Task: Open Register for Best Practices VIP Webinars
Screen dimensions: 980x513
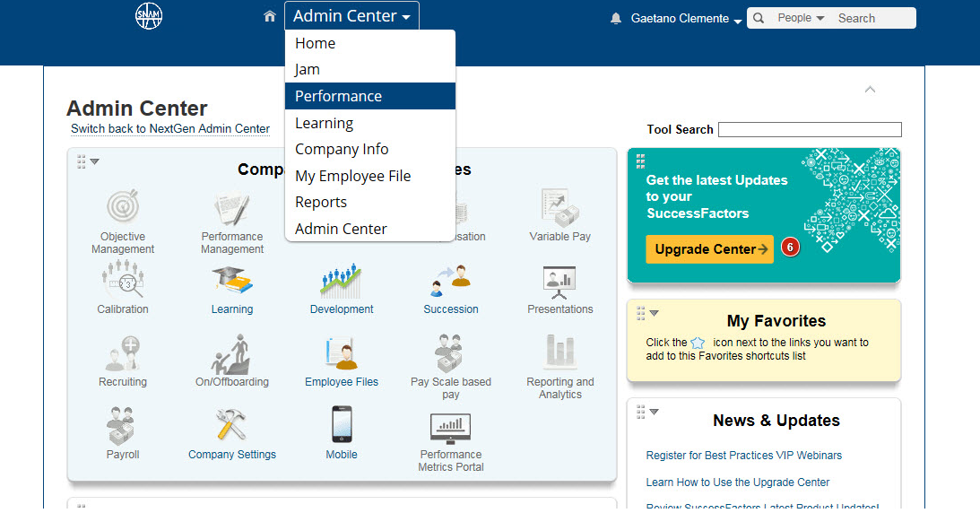Action: 744,456
